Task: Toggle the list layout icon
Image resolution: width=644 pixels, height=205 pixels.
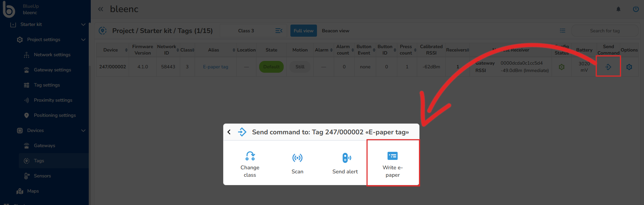Action: pyautogui.click(x=562, y=31)
